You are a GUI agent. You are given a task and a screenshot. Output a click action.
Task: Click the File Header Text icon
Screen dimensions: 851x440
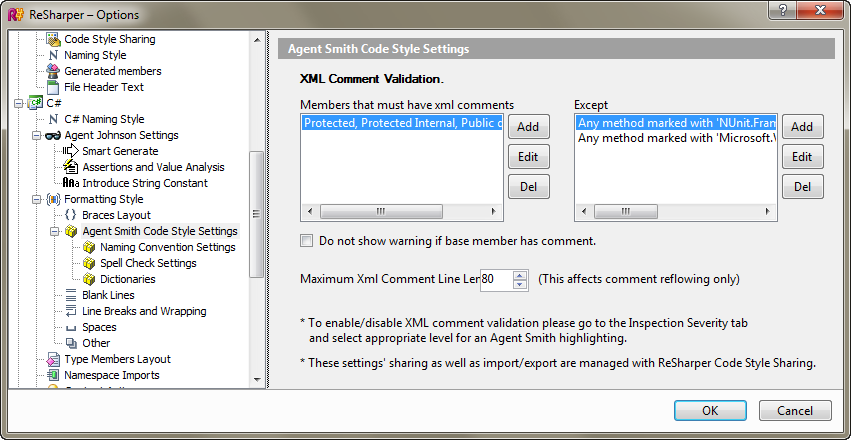pos(53,87)
